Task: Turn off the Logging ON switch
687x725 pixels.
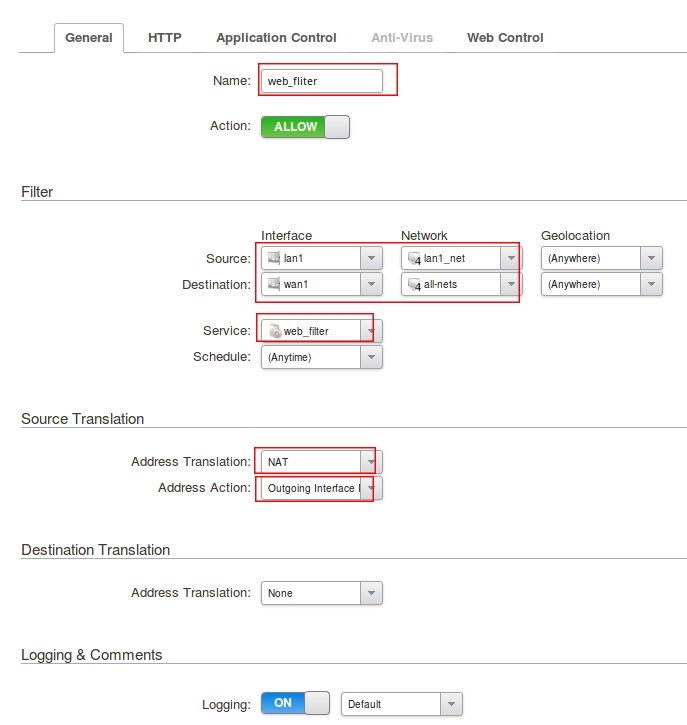Action: pos(295,703)
